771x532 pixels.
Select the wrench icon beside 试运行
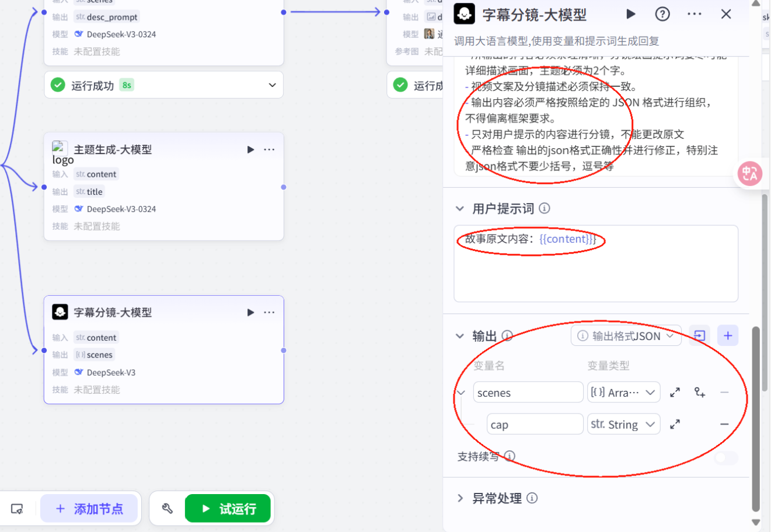tap(168, 508)
